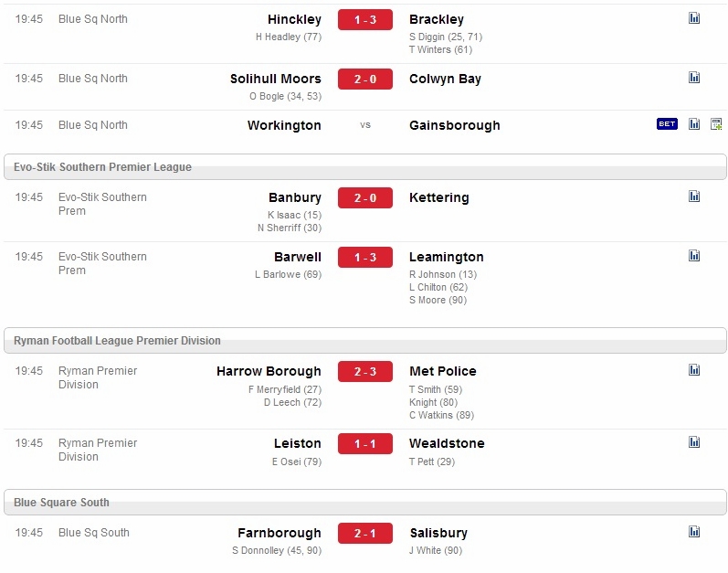View stats icon for Farnborough vs Salisbury
Image resolution: width=728 pixels, height=573 pixels.
point(694,532)
